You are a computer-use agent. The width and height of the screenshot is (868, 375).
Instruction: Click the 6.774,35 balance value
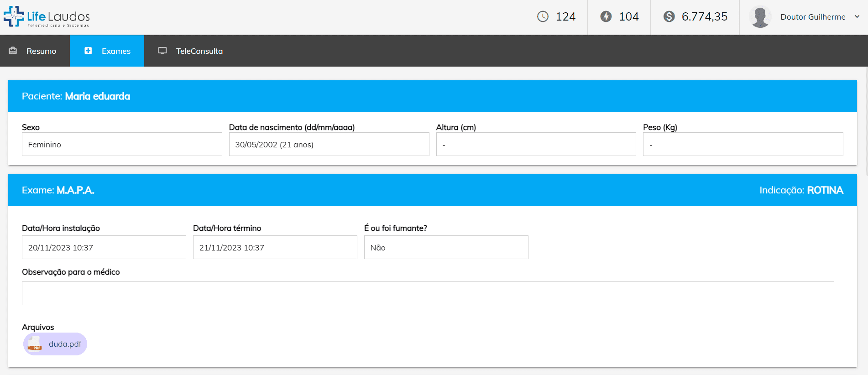(x=704, y=17)
